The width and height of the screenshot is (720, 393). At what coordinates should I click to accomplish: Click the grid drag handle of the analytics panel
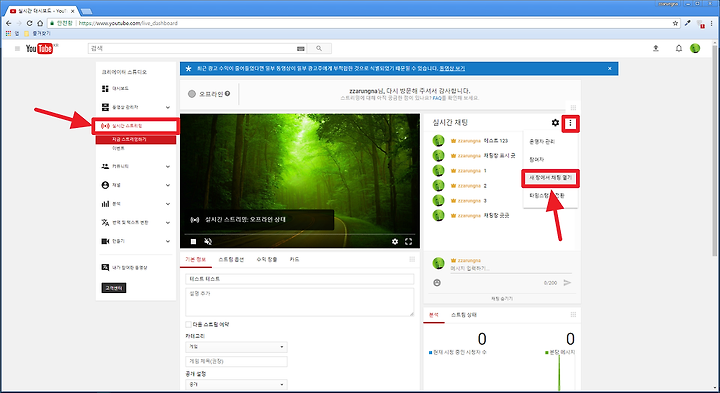(x=573, y=314)
